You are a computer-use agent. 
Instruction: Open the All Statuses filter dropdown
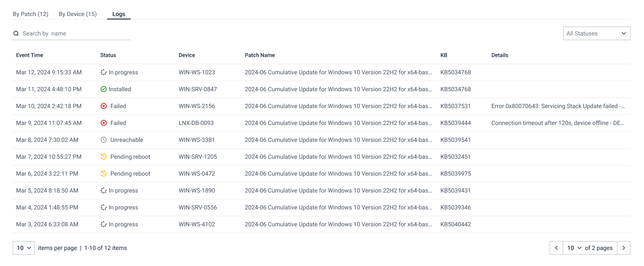596,33
